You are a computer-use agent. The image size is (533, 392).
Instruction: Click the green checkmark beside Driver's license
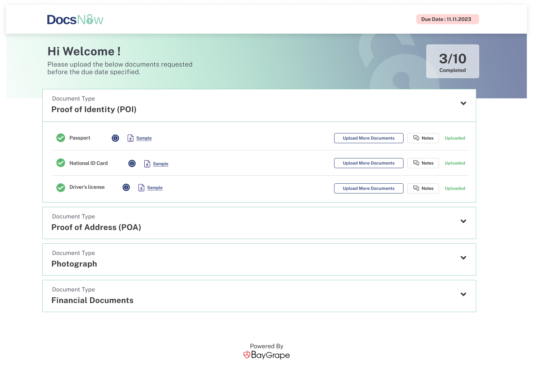click(60, 187)
